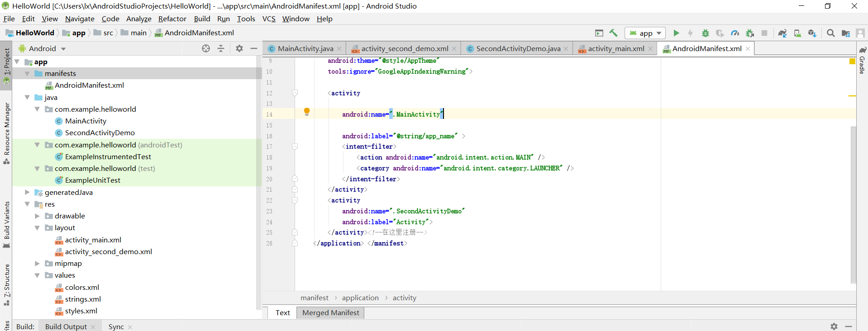This screenshot has width=868, height=331.
Task: Sync project with Gradle files
Action: (x=782, y=33)
